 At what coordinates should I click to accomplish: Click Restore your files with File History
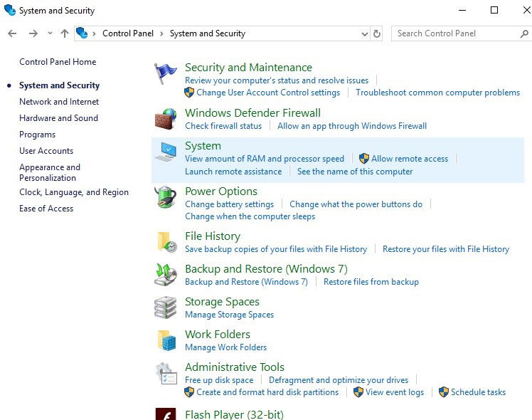coord(446,249)
